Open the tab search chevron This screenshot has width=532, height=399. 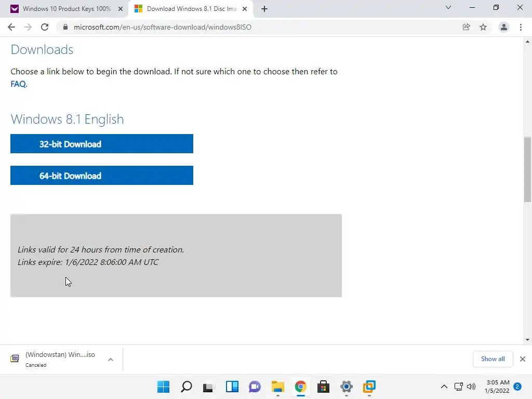448,7
